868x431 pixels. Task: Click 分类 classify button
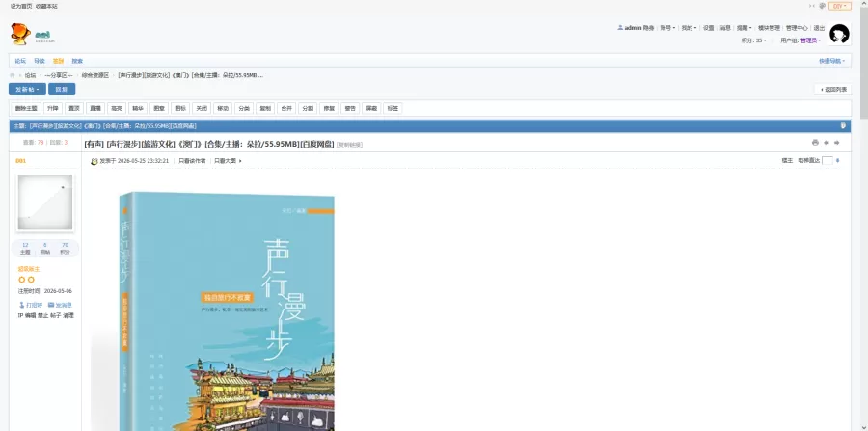[x=244, y=108]
